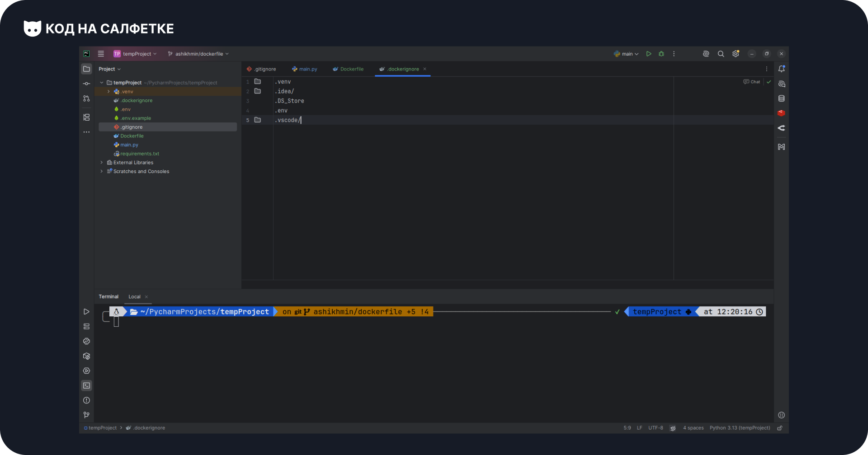Expand Scratches and Consoles node
Viewport: 868px width, 455px height.
(x=102, y=171)
